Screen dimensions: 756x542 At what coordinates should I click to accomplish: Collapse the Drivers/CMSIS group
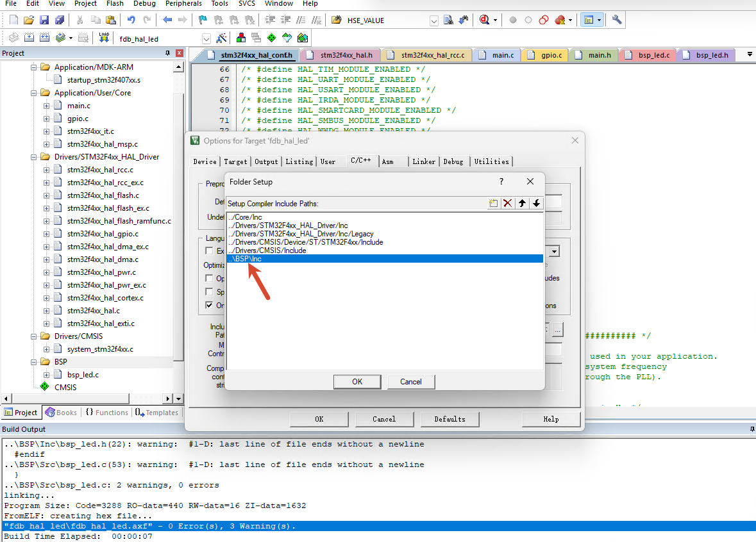[34, 336]
